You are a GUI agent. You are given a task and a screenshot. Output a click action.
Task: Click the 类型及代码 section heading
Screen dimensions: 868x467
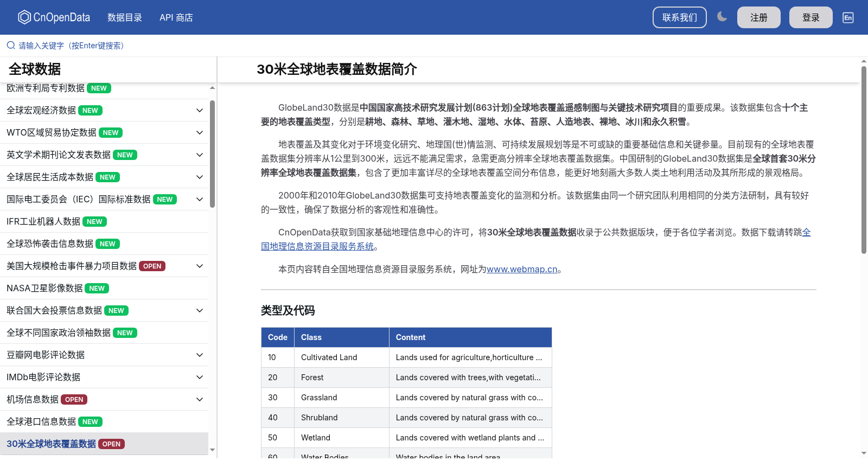(x=288, y=310)
